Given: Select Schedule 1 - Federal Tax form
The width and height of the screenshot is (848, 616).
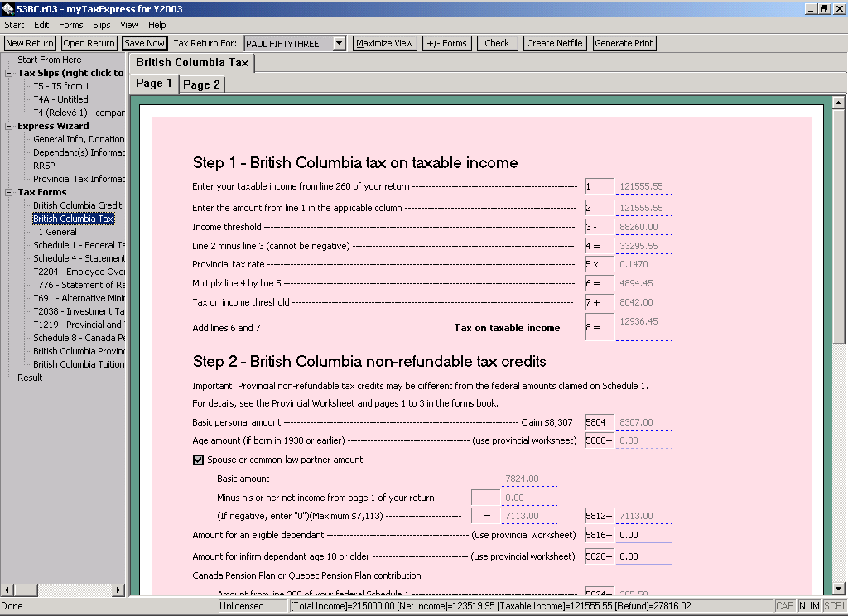Looking at the screenshot, I should (x=79, y=245).
